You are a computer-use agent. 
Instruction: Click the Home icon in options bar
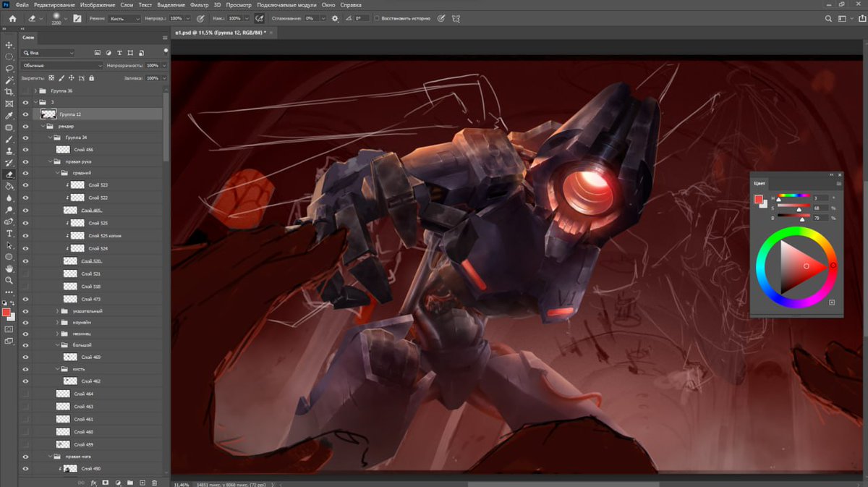click(12, 18)
